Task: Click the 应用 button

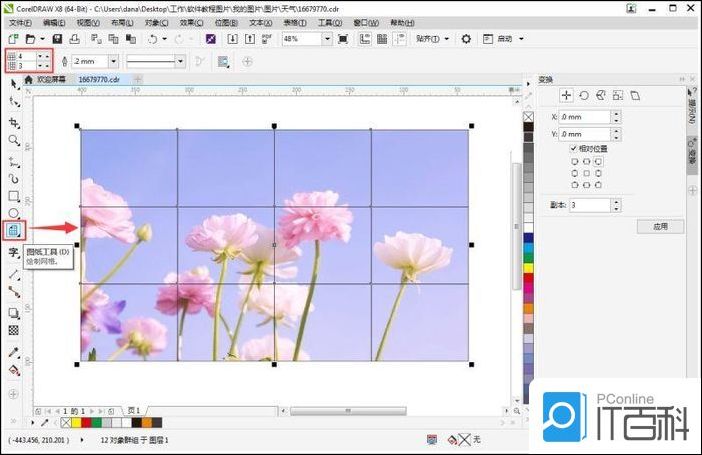Action: pos(660,227)
